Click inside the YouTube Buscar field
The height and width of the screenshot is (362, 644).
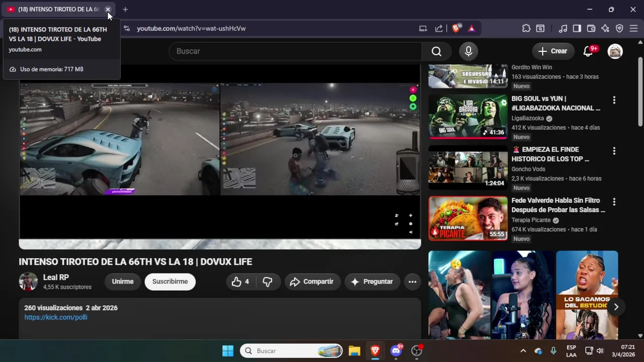295,51
